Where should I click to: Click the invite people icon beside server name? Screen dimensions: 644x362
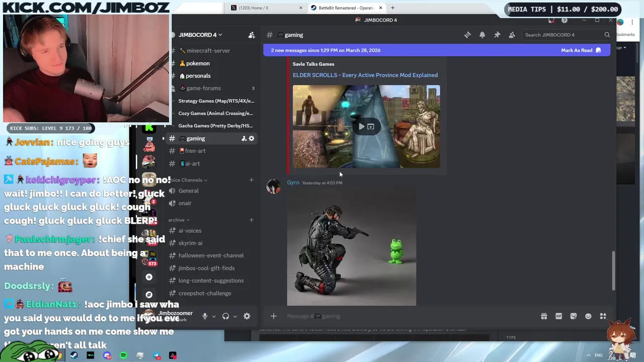pos(252,35)
